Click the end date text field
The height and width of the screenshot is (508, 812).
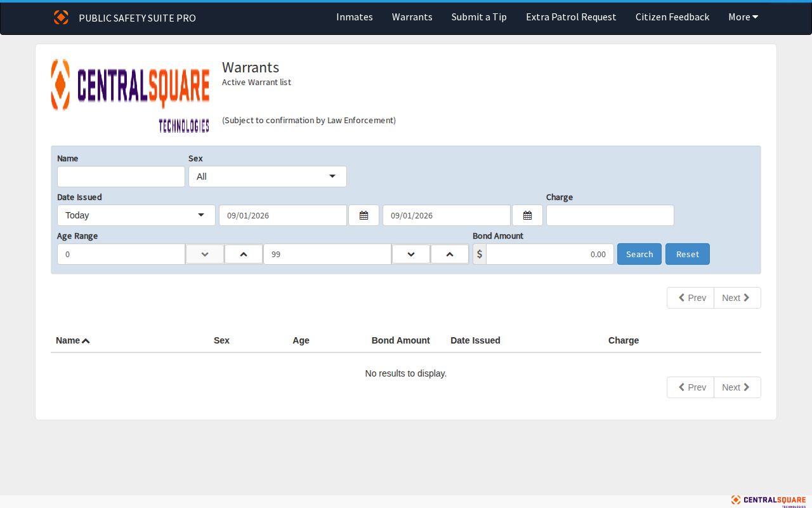click(x=447, y=215)
